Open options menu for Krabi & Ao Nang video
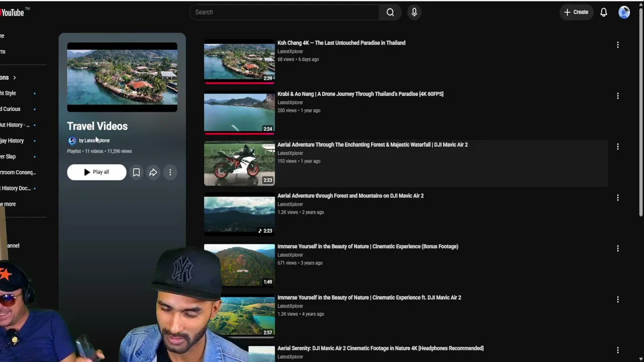Image resolution: width=644 pixels, height=362 pixels. click(617, 96)
